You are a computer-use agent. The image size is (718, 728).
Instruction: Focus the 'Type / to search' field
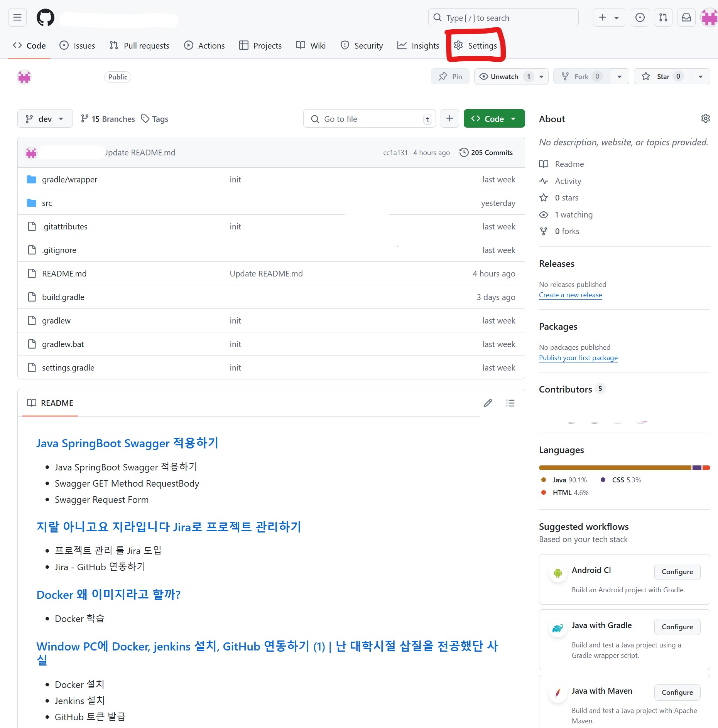click(503, 18)
